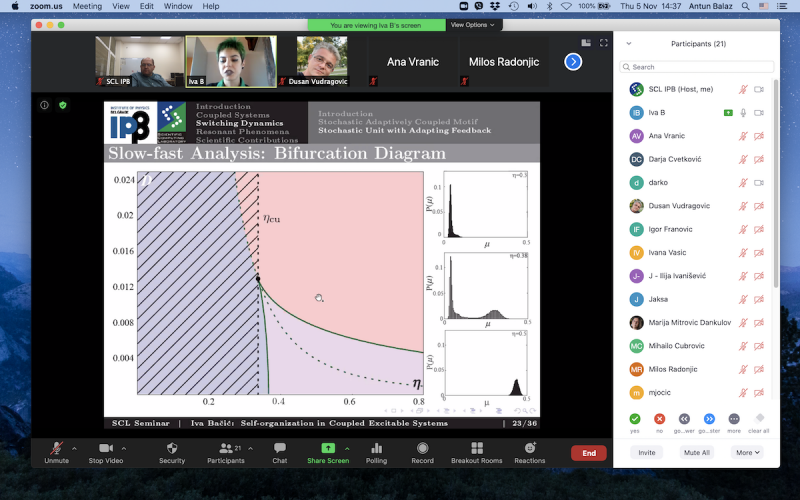The height and width of the screenshot is (500, 800).
Task: Click the participant Search field
Action: pos(695,67)
